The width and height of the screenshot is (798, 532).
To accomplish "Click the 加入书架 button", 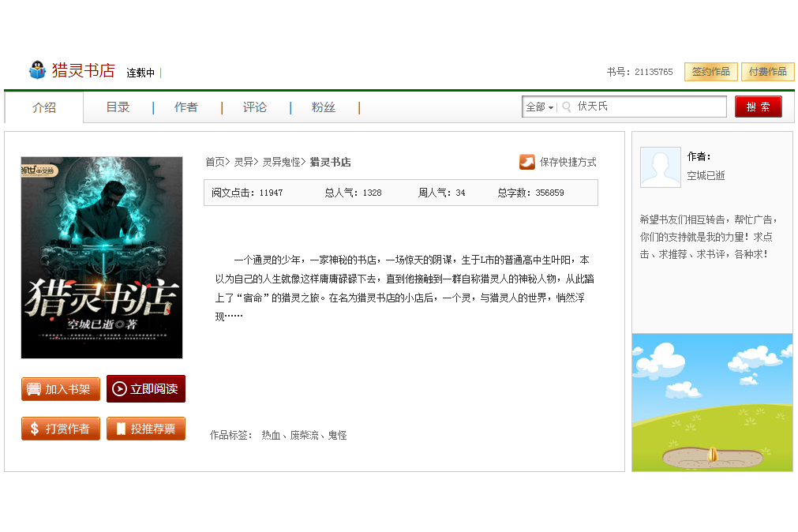I will pyautogui.click(x=61, y=389).
